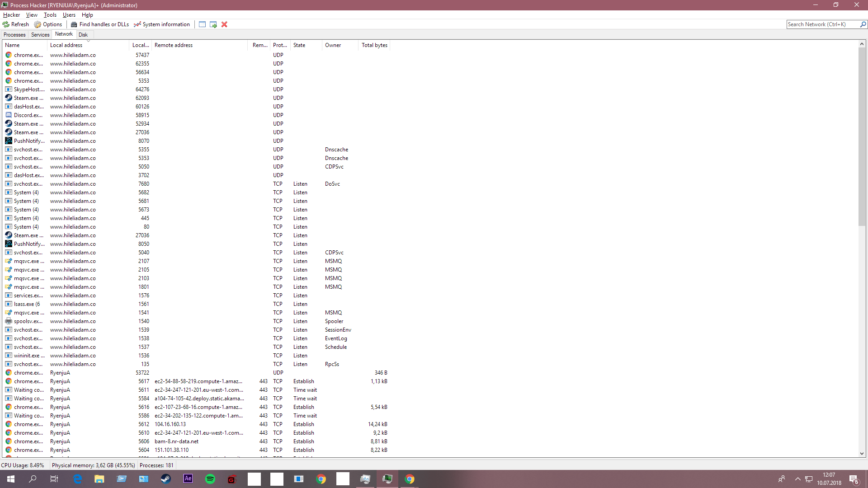Screen dimensions: 868x488
Task: Select the SkypeHost connection row
Action: (x=90, y=89)
